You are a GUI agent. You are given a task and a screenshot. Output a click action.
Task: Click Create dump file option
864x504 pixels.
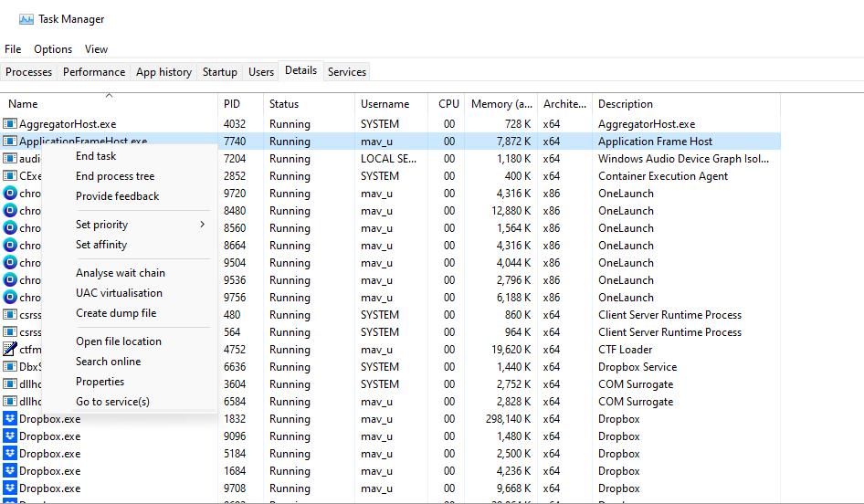coord(116,313)
